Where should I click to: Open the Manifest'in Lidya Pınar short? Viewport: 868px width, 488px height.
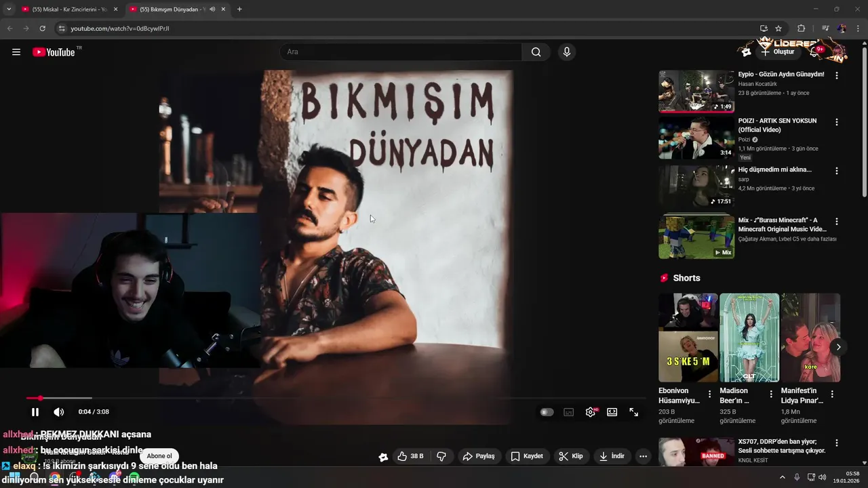click(810, 338)
